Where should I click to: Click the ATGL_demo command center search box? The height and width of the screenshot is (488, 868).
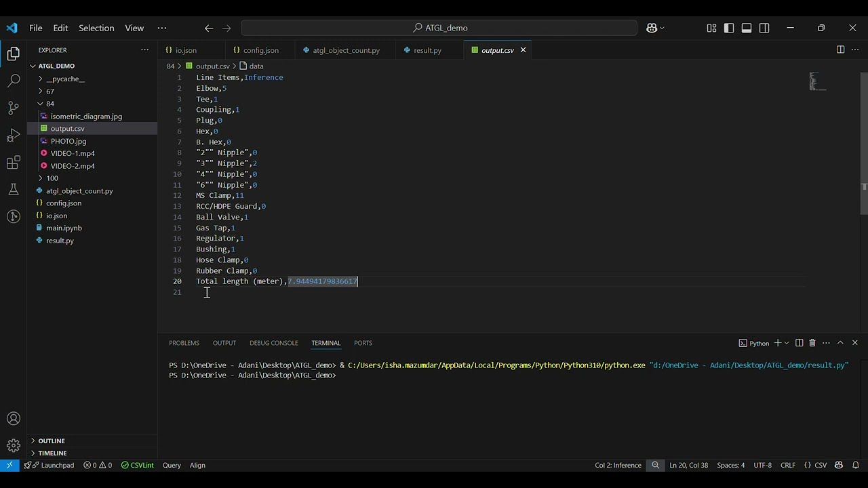click(439, 28)
